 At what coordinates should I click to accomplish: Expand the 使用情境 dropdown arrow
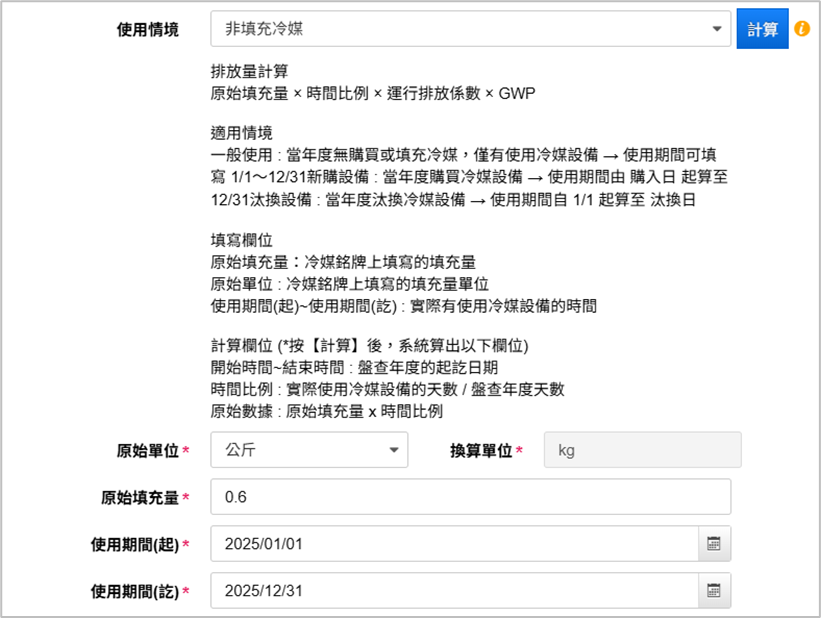coord(717,30)
